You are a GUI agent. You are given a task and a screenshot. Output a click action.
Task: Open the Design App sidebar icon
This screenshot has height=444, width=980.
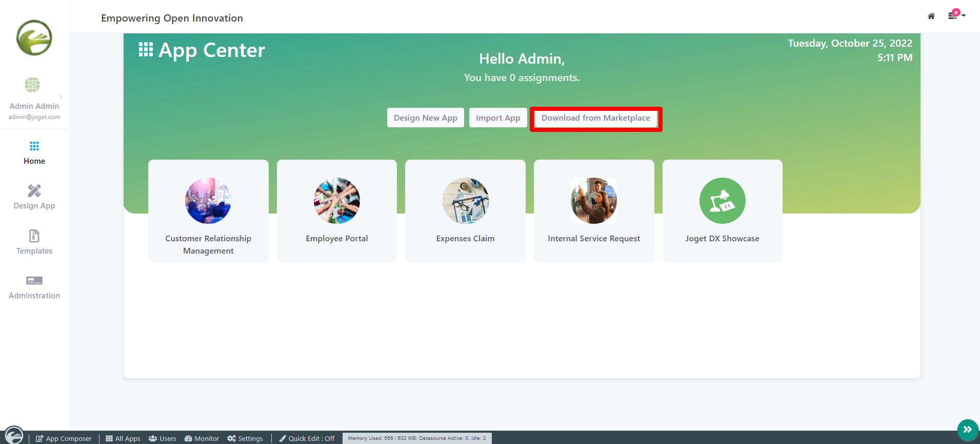(x=34, y=191)
